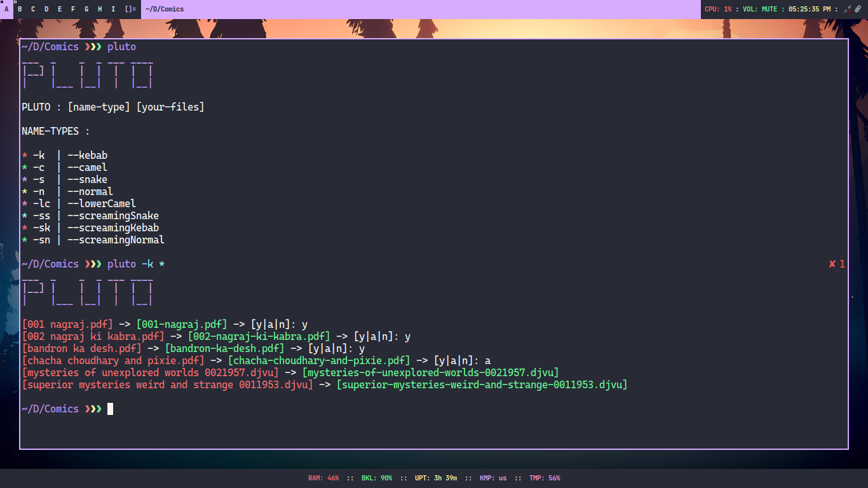
Task: Click the 'pluto -k *' command text
Action: point(136,264)
